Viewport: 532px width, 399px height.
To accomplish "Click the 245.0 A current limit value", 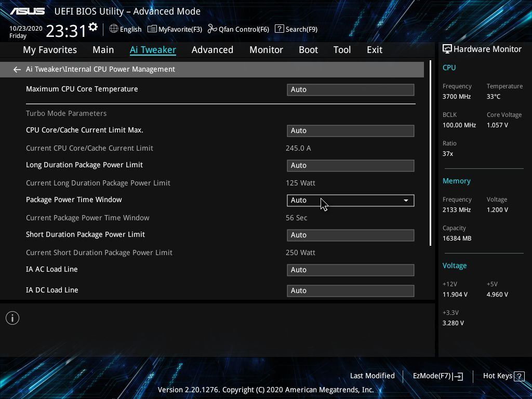I will coord(298,148).
